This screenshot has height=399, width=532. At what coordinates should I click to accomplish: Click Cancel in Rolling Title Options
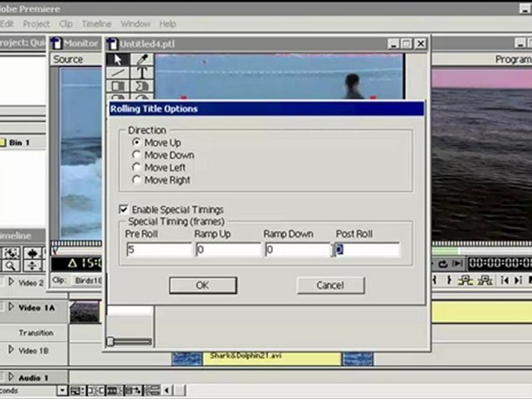[330, 285]
